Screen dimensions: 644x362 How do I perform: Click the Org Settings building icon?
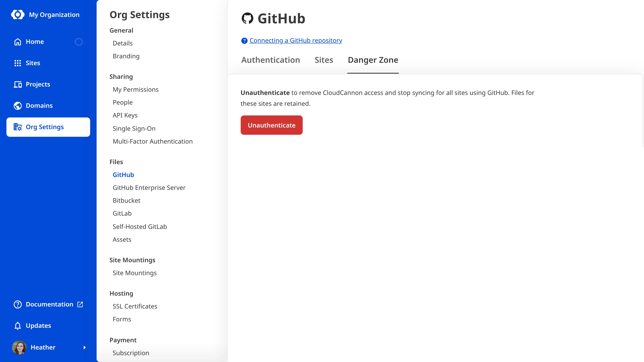coord(18,127)
